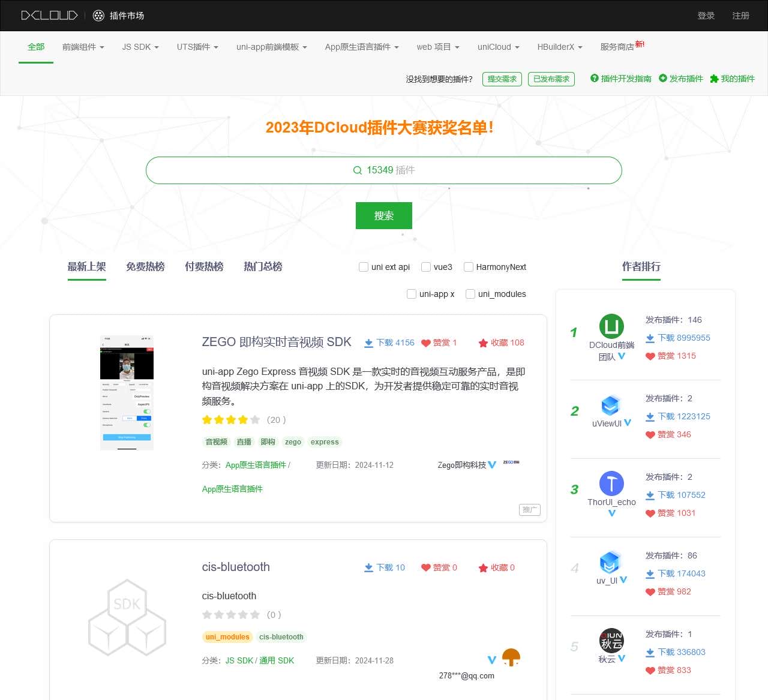
Task: Click the 登录 link
Action: pyautogui.click(x=706, y=16)
